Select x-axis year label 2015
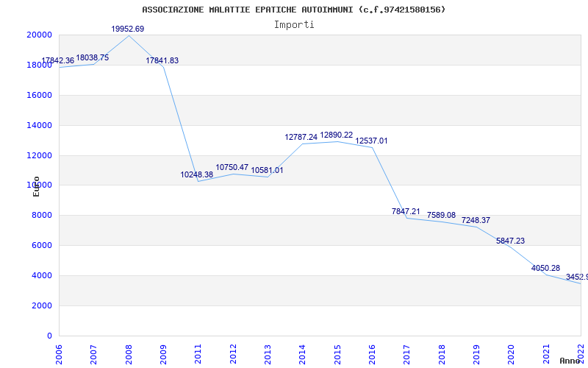588x368 pixels. click(337, 354)
